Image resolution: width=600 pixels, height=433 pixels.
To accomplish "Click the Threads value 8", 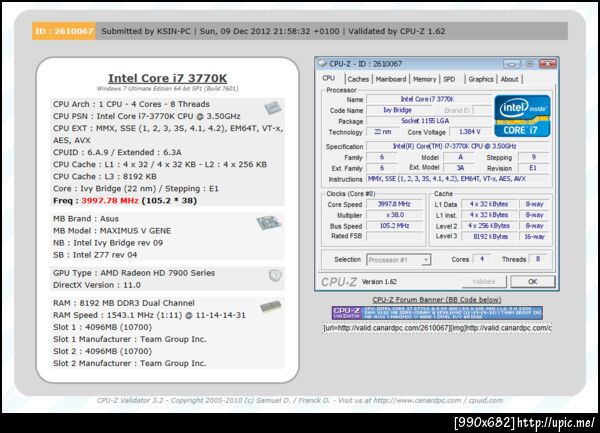I will point(538,259).
